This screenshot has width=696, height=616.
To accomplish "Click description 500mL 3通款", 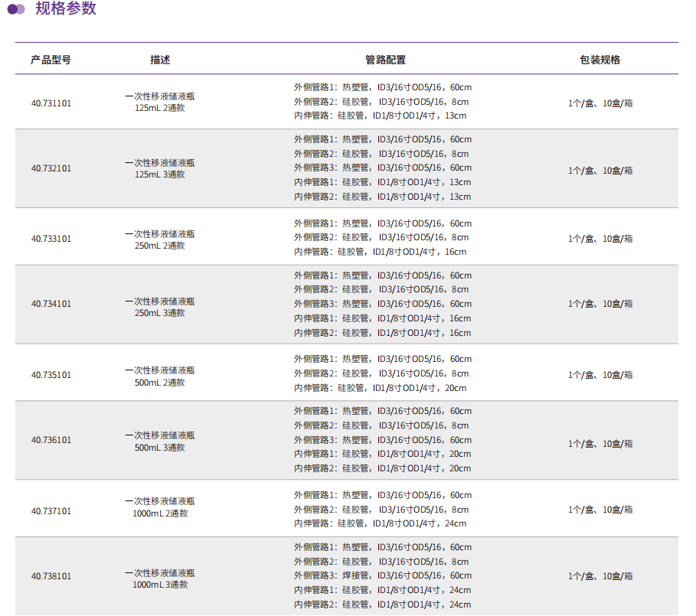I will pyautogui.click(x=160, y=448).
